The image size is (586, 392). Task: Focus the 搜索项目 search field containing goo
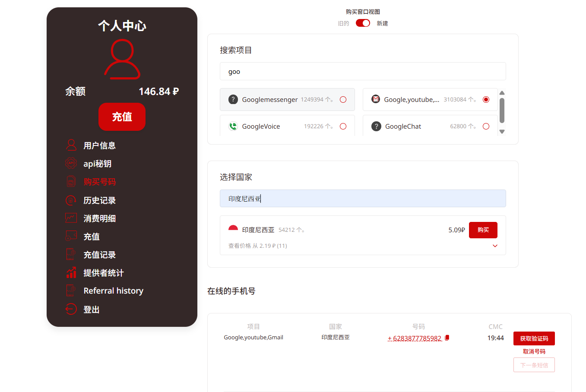pos(363,71)
